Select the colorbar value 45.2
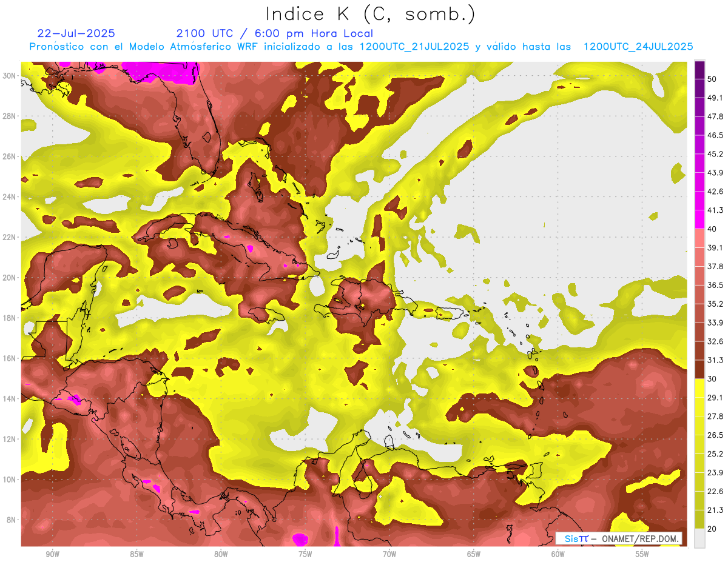728x562 pixels. click(715, 154)
